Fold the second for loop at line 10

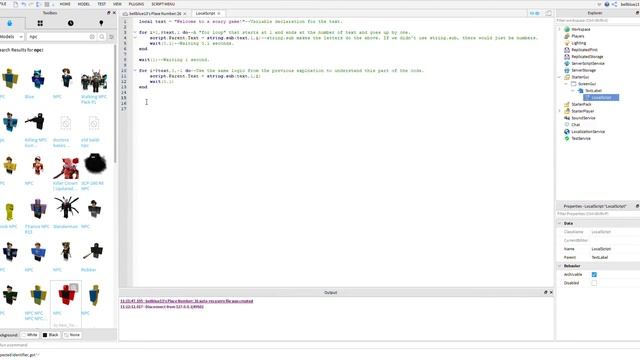135,71
